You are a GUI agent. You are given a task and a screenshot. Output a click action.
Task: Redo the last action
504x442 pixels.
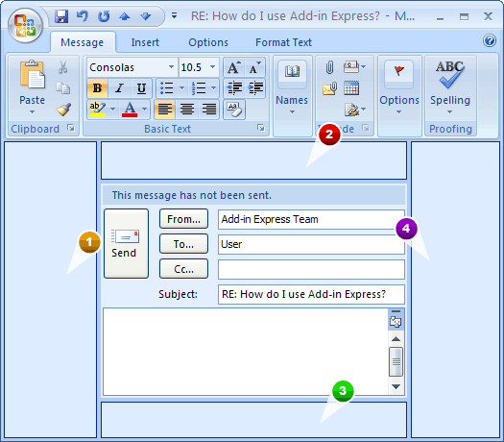tap(104, 16)
